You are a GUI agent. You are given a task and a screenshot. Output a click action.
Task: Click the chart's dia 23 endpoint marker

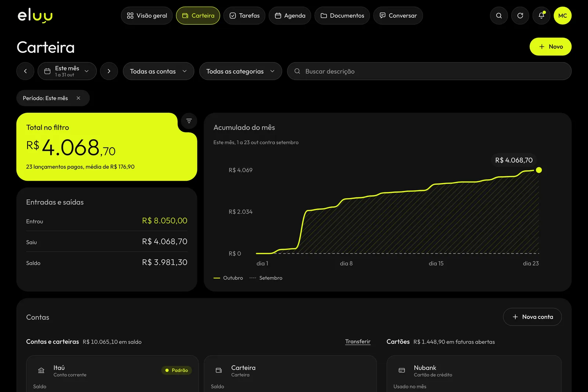point(539,170)
